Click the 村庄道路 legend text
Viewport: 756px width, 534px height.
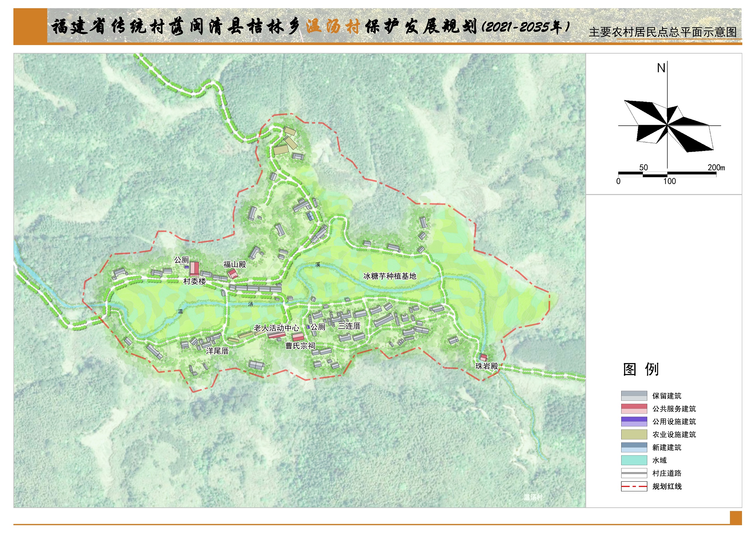667,473
